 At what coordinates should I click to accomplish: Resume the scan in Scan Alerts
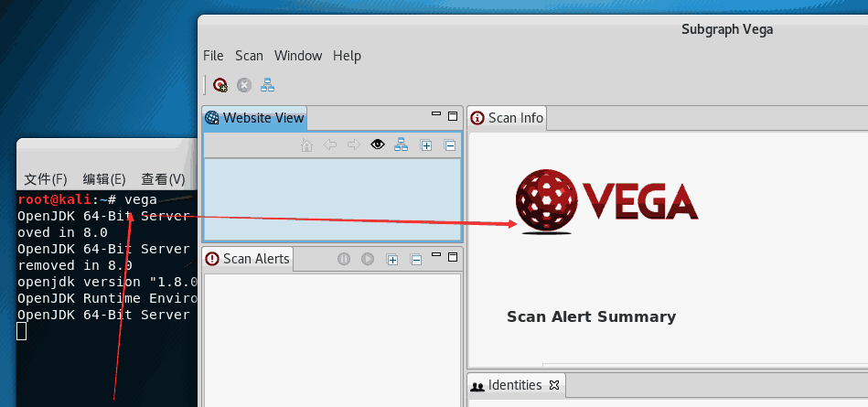coord(368,259)
